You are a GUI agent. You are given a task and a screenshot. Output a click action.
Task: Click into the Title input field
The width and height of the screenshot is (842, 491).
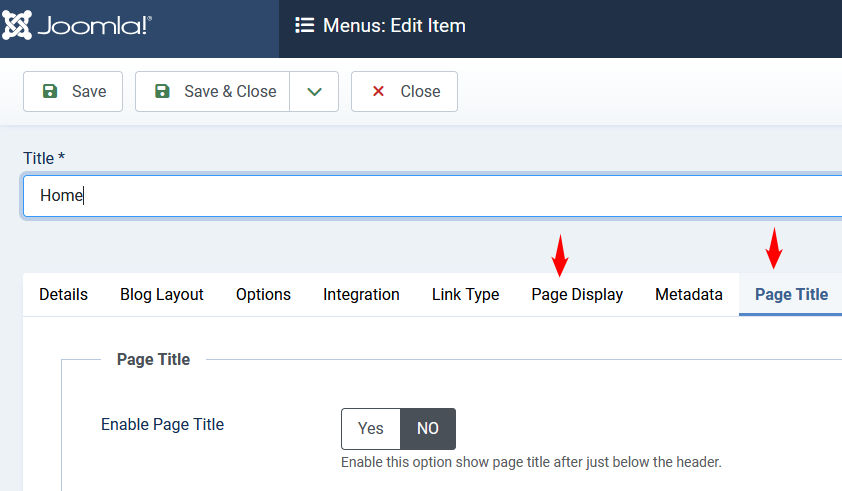pos(430,196)
